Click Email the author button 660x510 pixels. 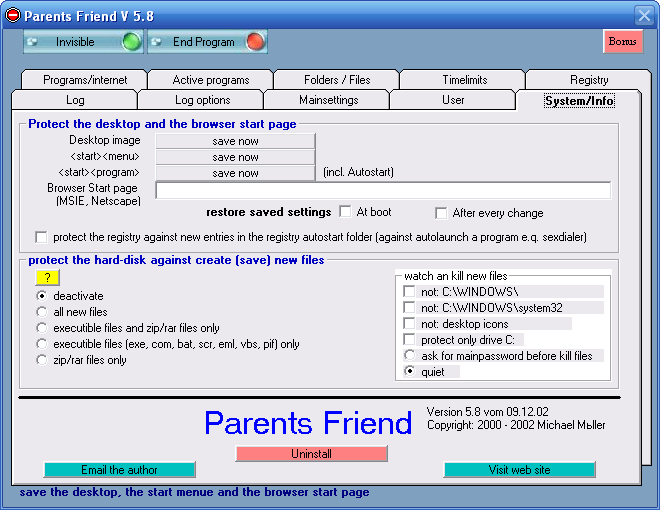[120, 470]
